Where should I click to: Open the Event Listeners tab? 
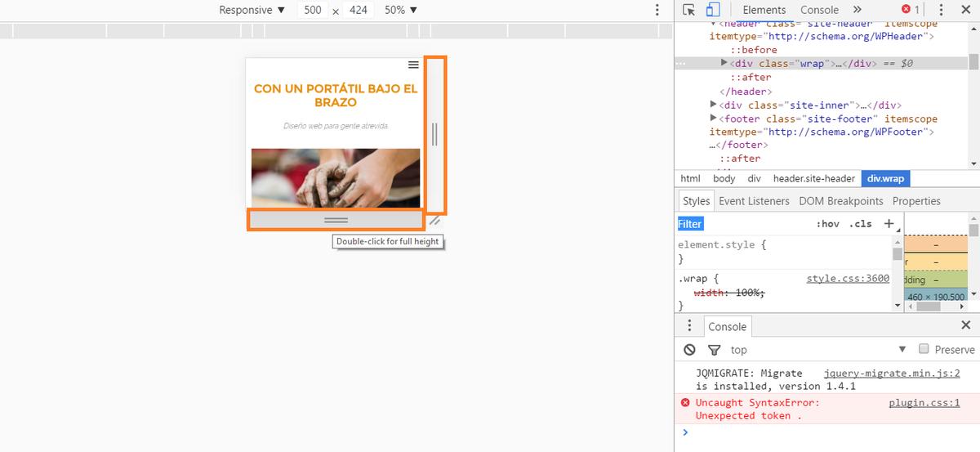(754, 201)
